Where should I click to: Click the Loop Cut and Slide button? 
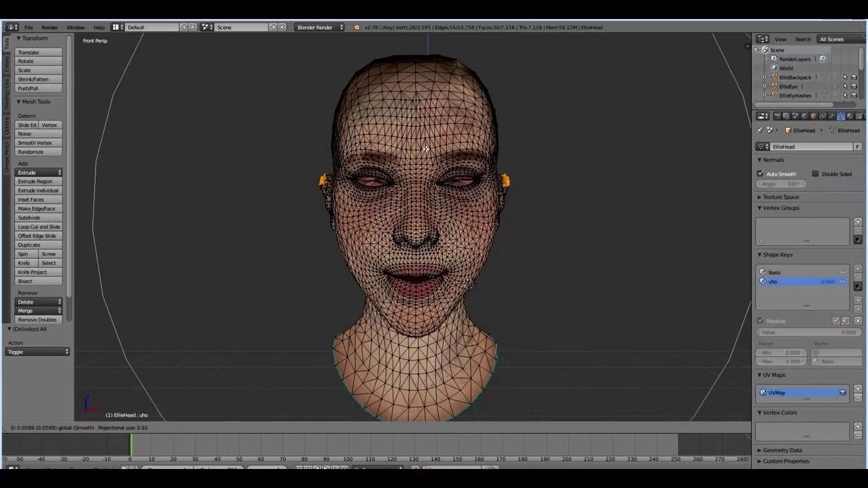[39, 226]
